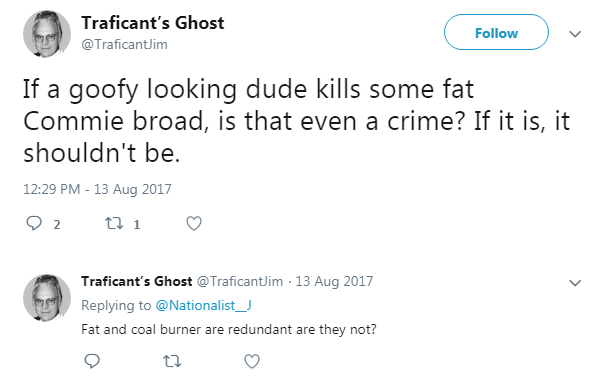Viewport: 611px width, 376px height.
Task: Click the Traficant's Ghost name on the reply
Action: pos(137,281)
